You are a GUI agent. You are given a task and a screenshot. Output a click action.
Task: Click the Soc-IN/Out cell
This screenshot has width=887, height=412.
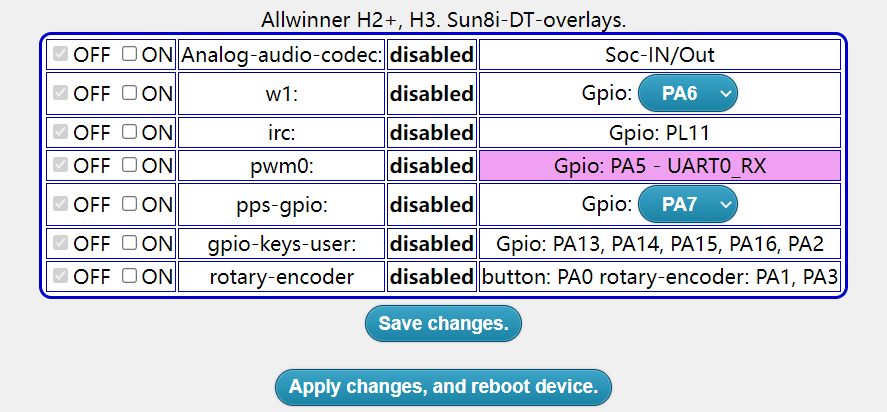[x=660, y=55]
